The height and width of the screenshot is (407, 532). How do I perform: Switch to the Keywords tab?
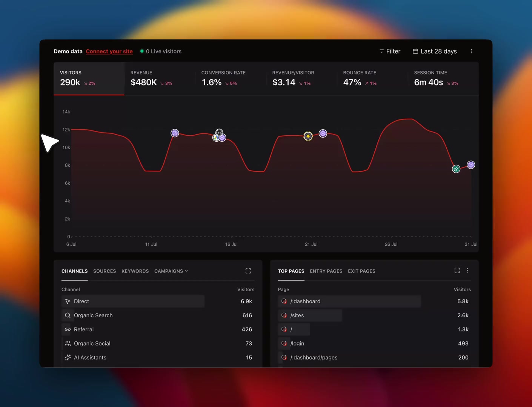[x=135, y=271]
